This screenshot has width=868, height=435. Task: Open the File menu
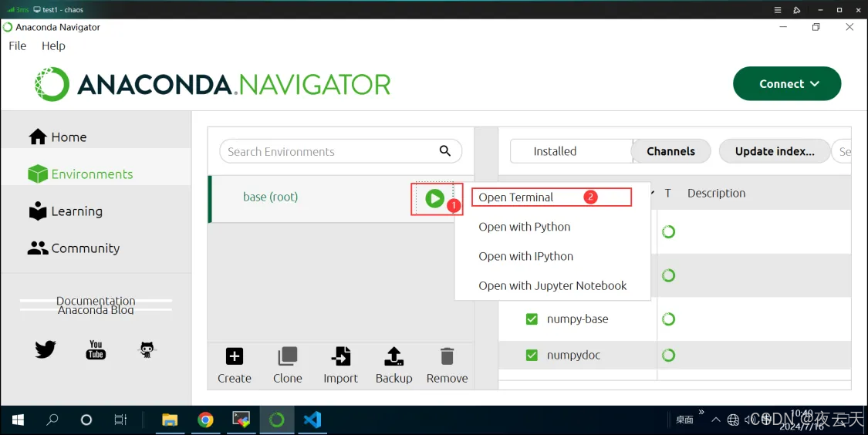17,46
